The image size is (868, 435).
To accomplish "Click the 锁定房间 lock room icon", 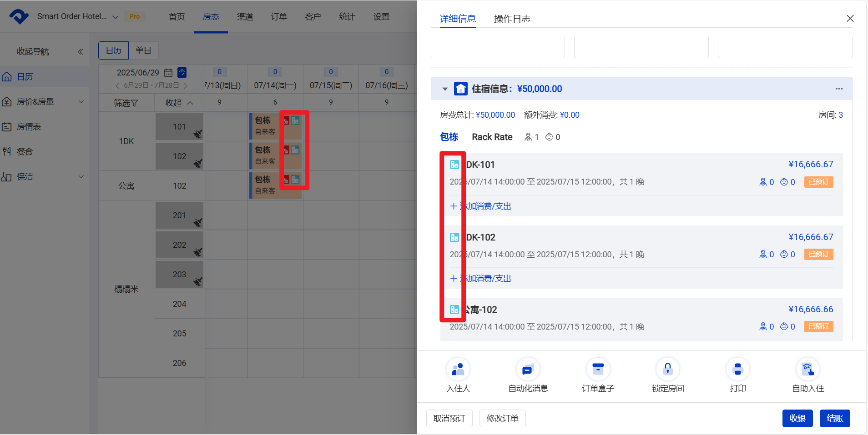I will pyautogui.click(x=667, y=370).
